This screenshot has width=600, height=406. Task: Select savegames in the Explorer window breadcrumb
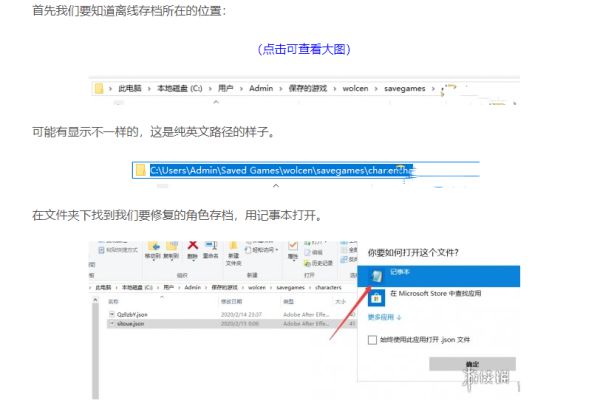(x=290, y=287)
